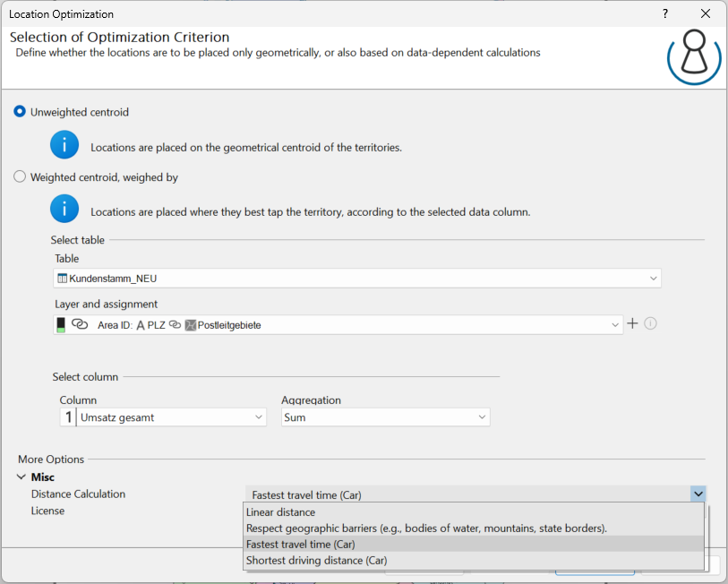Click the info icon beside Unweighted centroid description
This screenshot has width=728, height=584.
[64, 145]
